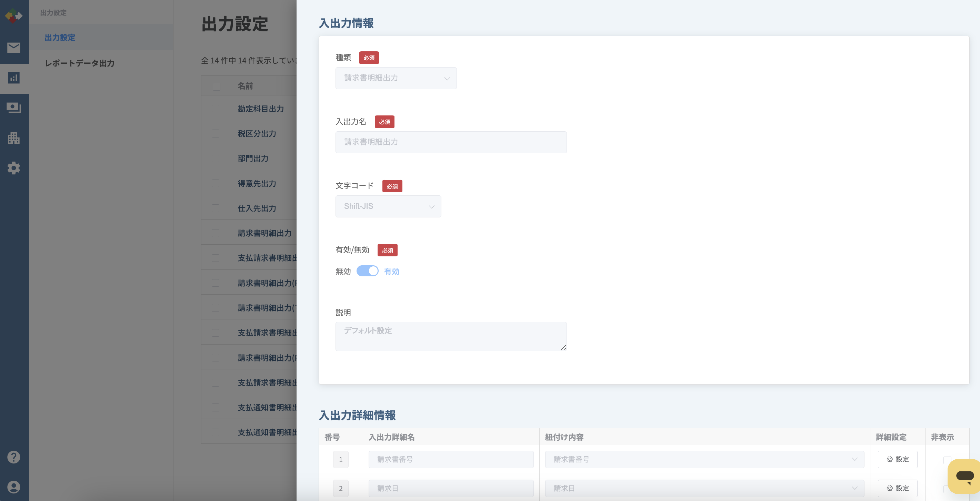Open the user account profile icon
The height and width of the screenshot is (501, 980).
[x=14, y=487]
